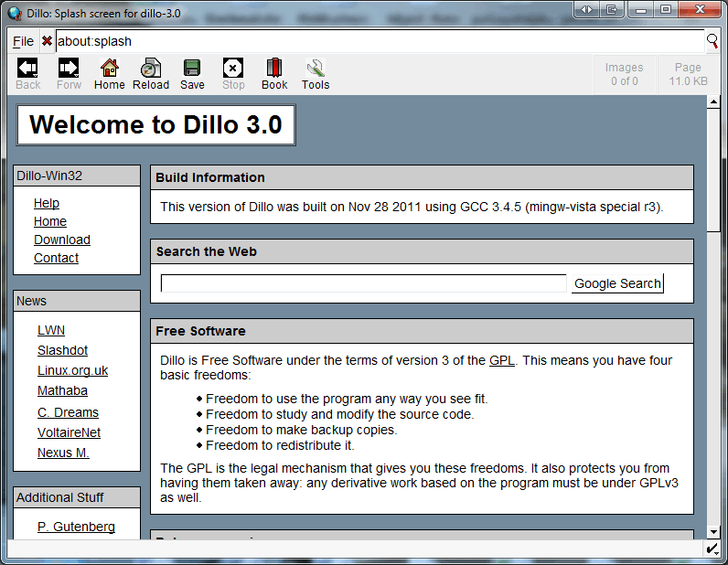The height and width of the screenshot is (565, 728).
Task: Close the Dillo window
Action: click(701, 10)
